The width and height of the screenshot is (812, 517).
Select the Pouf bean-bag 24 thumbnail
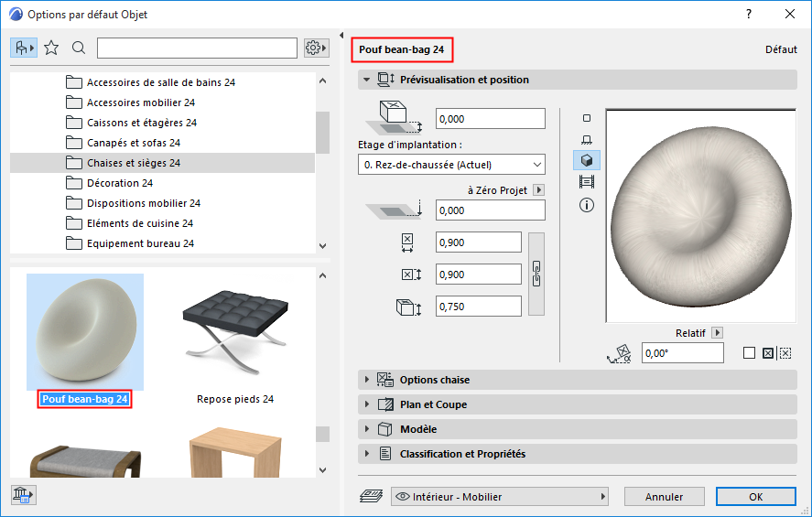[x=85, y=332]
